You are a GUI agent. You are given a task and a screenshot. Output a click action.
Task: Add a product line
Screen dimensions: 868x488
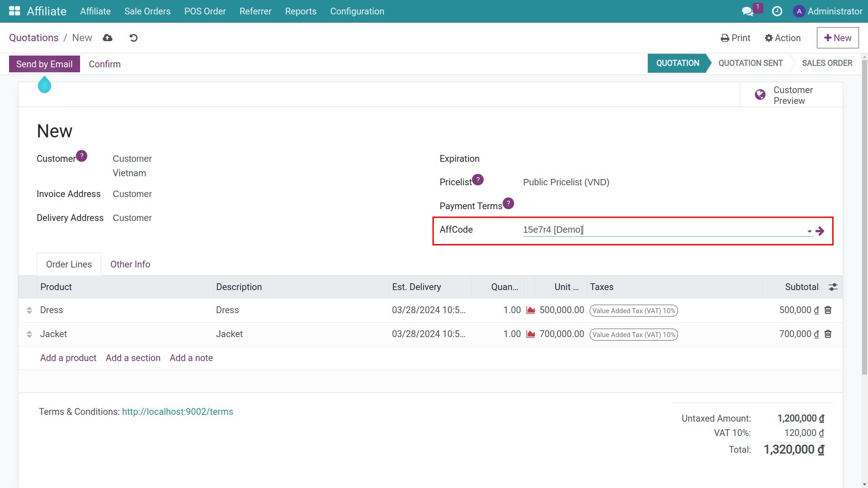pos(68,358)
